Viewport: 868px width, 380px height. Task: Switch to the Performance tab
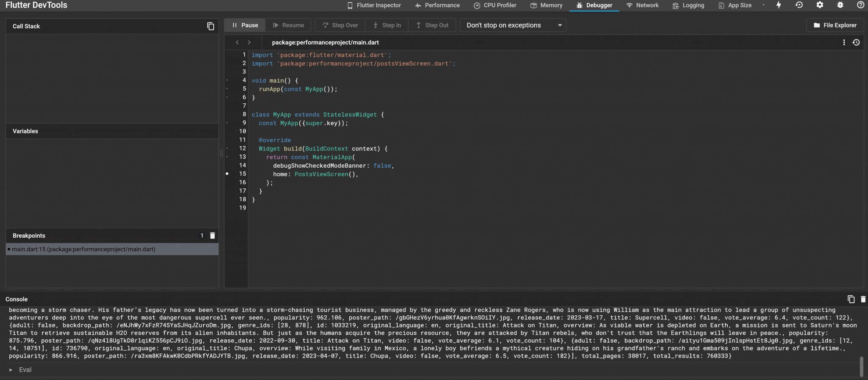pyautogui.click(x=437, y=6)
